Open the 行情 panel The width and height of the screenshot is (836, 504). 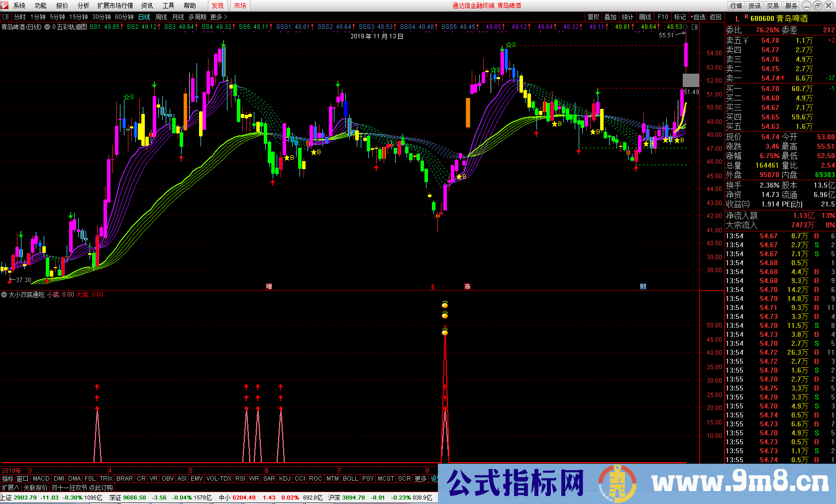[736, 5]
